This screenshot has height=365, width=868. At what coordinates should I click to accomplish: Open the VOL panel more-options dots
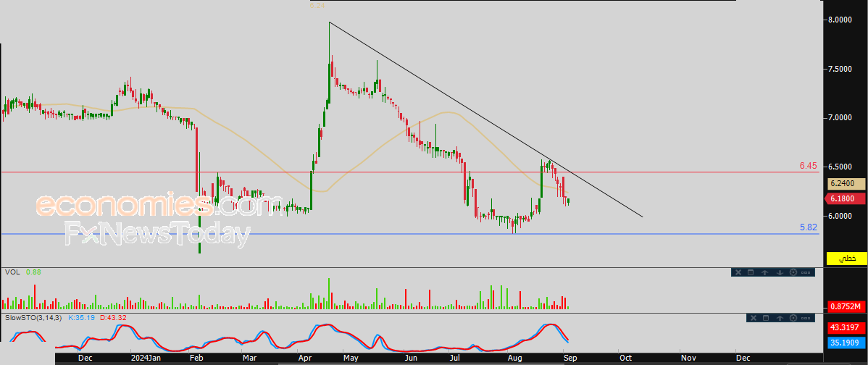pyautogui.click(x=806, y=272)
